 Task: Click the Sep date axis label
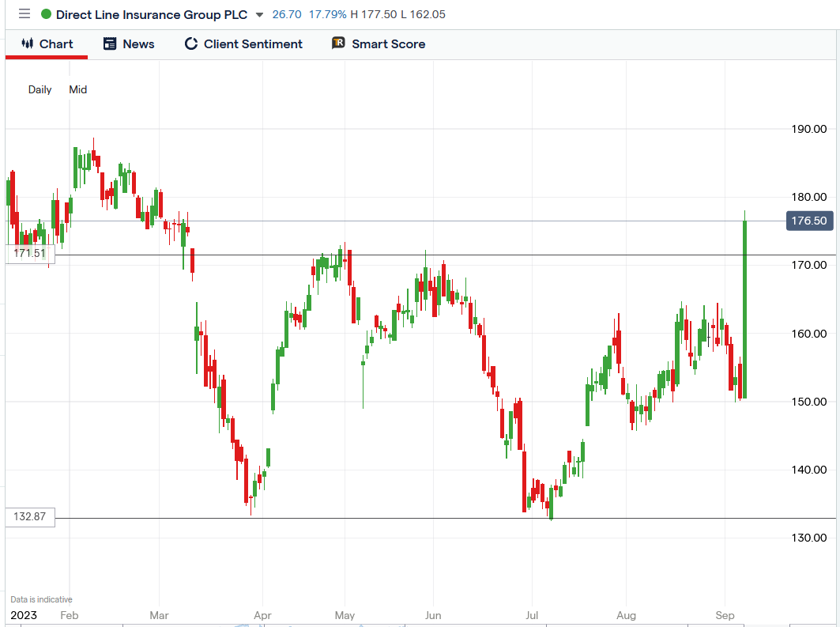(725, 615)
